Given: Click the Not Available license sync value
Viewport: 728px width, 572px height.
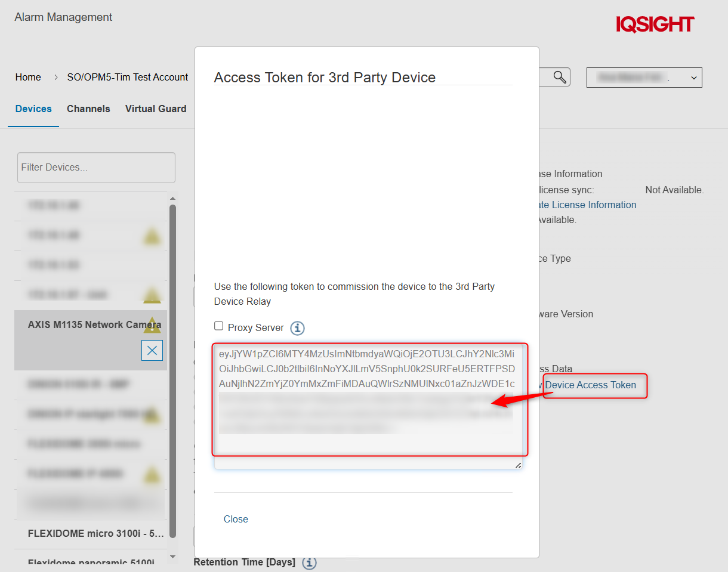Looking at the screenshot, I should (x=675, y=190).
